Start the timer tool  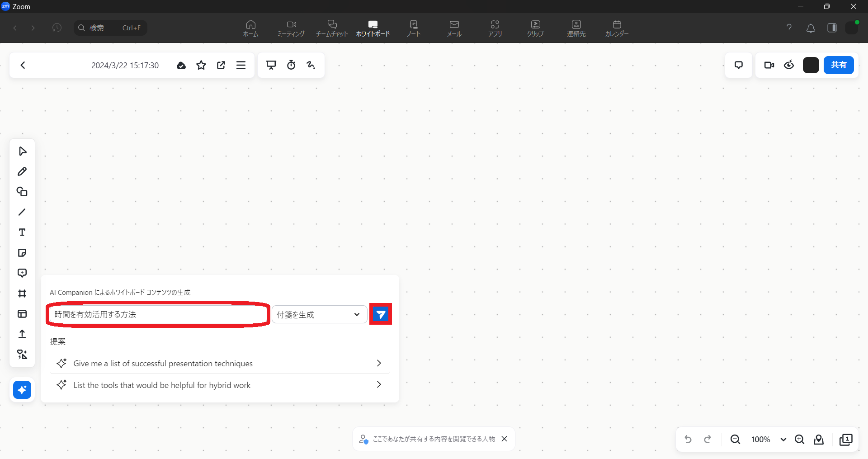point(291,65)
